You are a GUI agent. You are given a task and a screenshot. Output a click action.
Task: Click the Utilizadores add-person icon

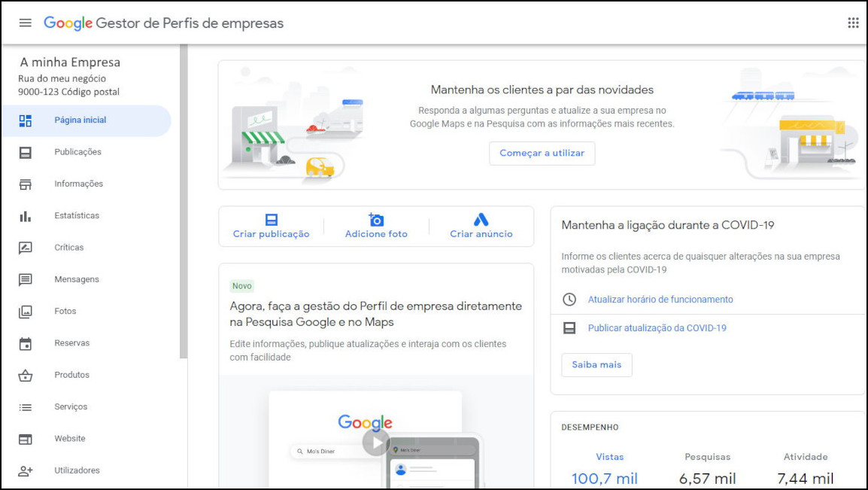[x=26, y=471]
